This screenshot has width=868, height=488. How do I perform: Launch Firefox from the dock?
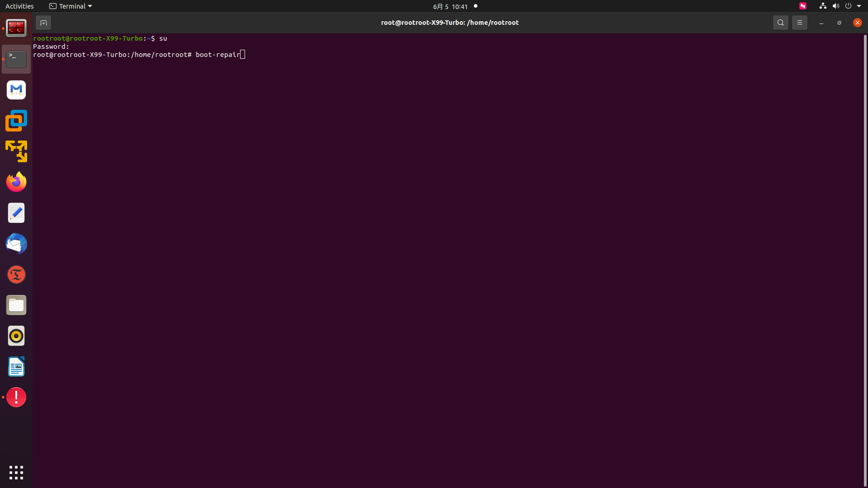(x=16, y=182)
